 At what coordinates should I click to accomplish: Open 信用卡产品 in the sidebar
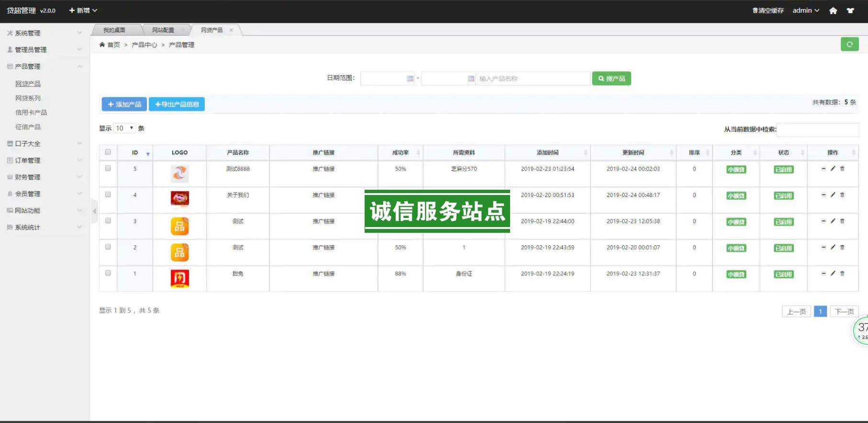coord(31,112)
